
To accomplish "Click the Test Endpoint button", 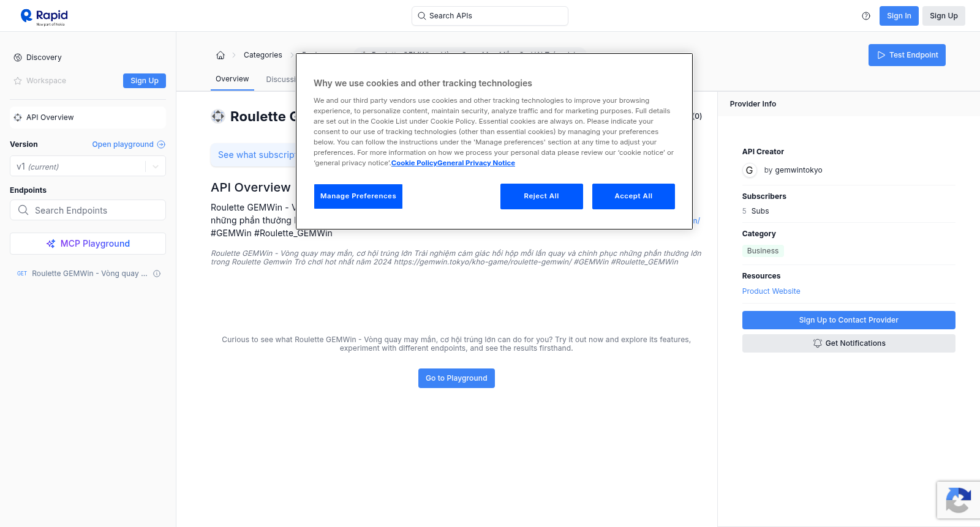I will (907, 55).
